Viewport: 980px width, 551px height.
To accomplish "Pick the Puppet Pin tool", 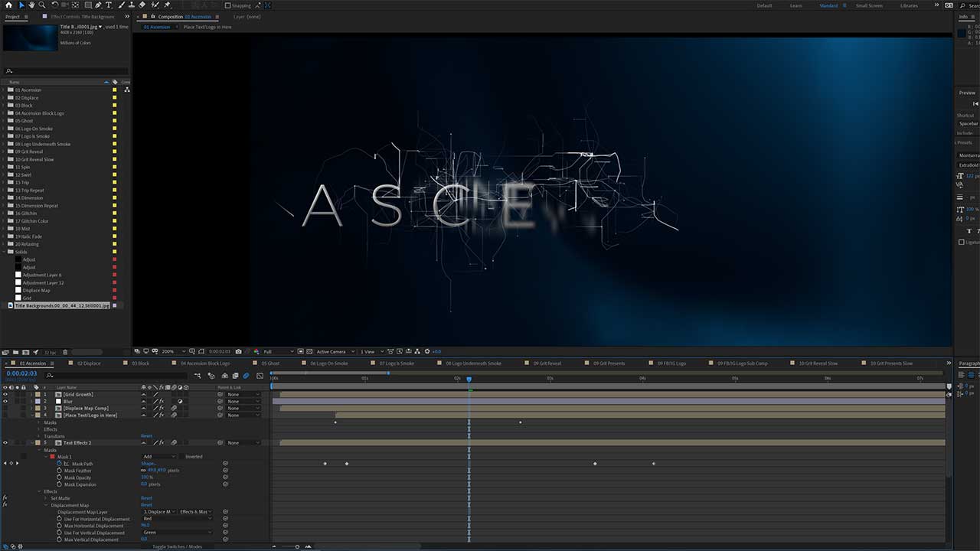I will [168, 5].
